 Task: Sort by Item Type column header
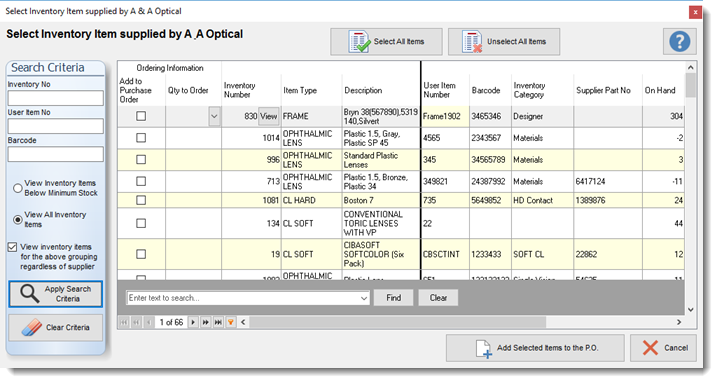tap(311, 90)
